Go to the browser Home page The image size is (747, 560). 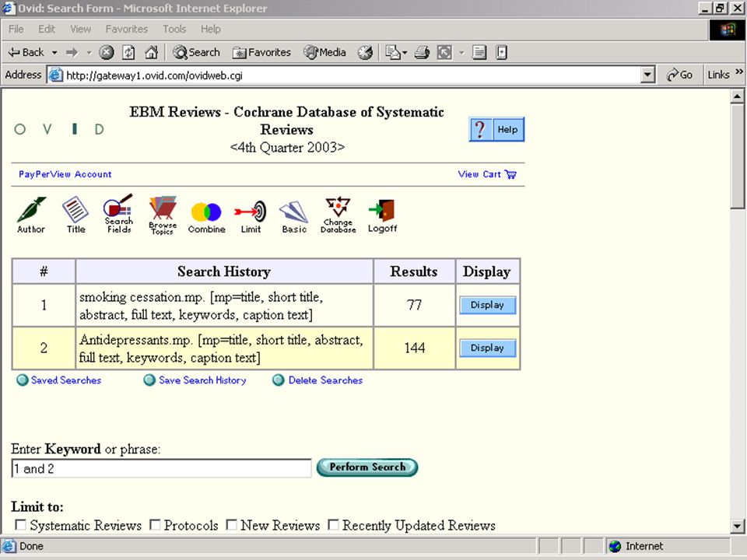[151, 52]
